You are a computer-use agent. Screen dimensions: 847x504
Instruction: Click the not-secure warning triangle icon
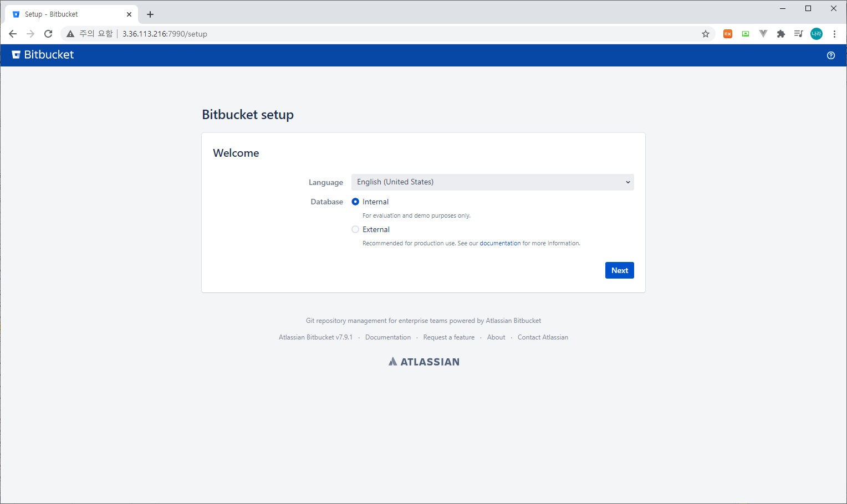click(70, 34)
